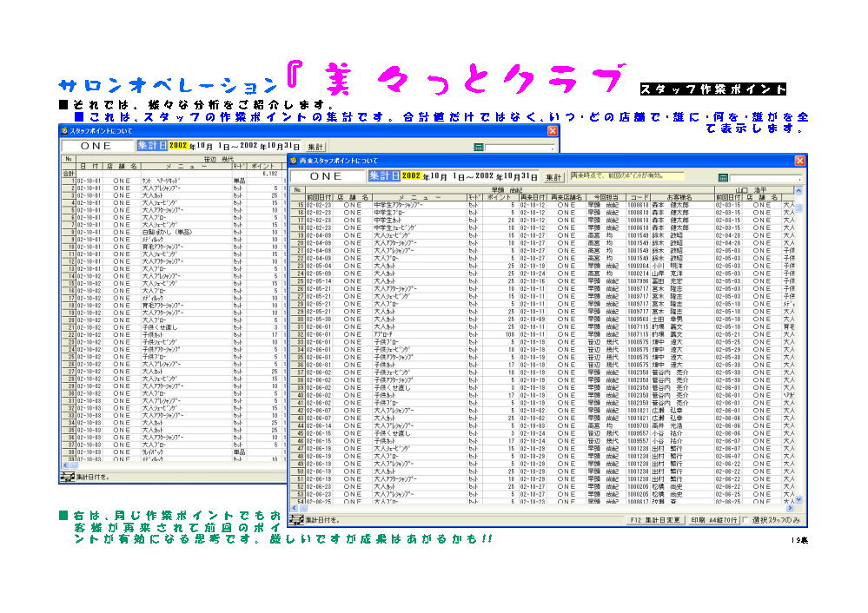
Task: Select the ONE store field in 再来スタッフポイント window
Action: pos(327,176)
